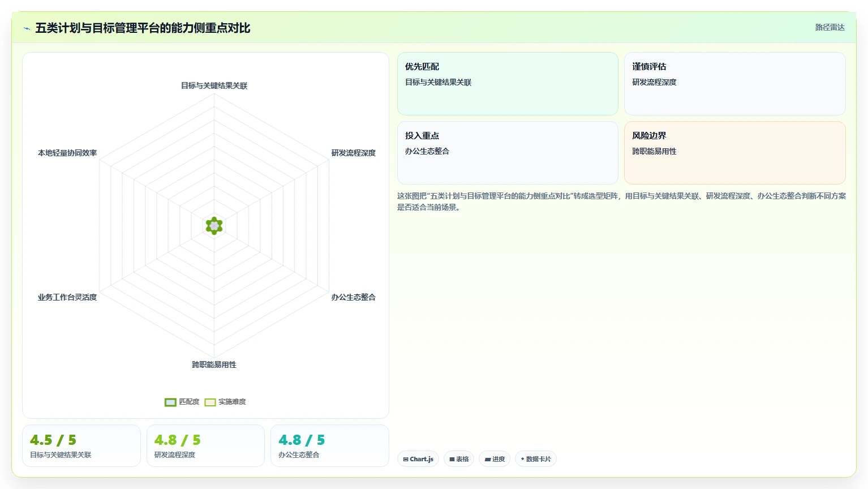Click 研发流程深度 text in 谨慎评估 card
The image size is (868, 489).
tap(654, 82)
